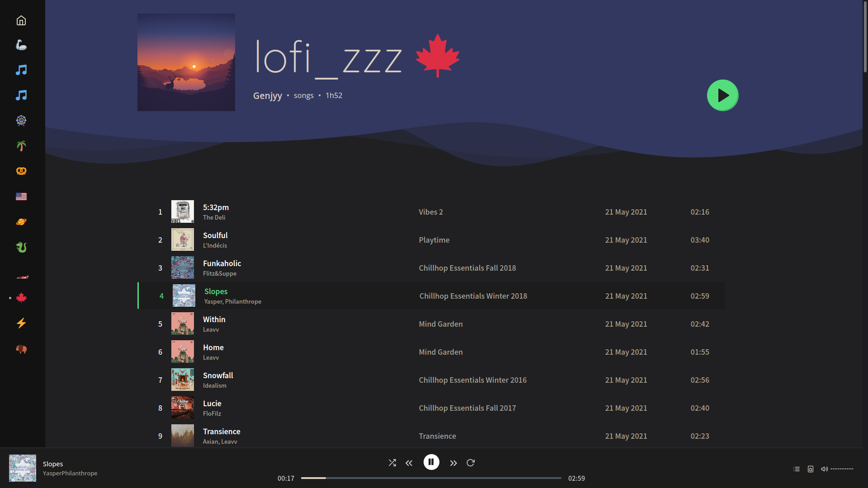
Task: Toggle shuffle mode
Action: click(x=392, y=463)
